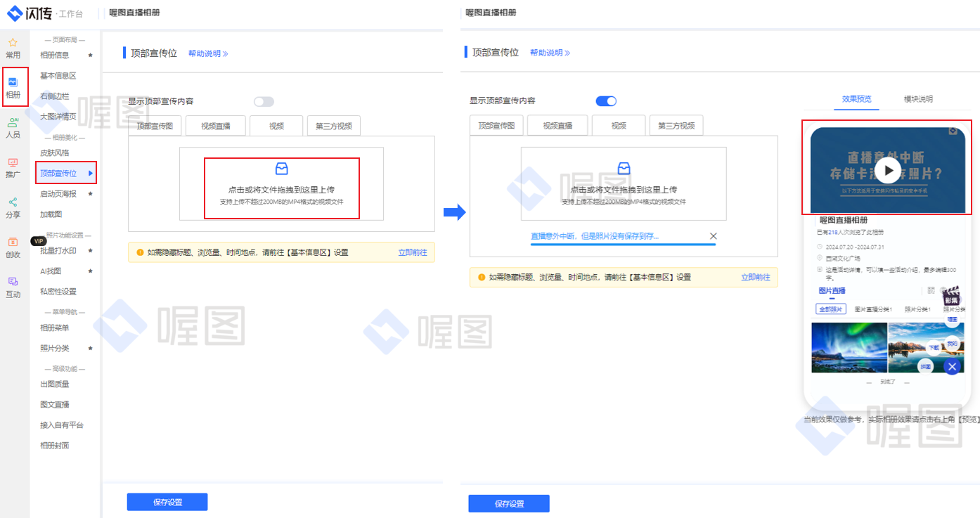This screenshot has width=980, height=518.
Task: Select 全部照片 filter in preview
Action: 831,309
